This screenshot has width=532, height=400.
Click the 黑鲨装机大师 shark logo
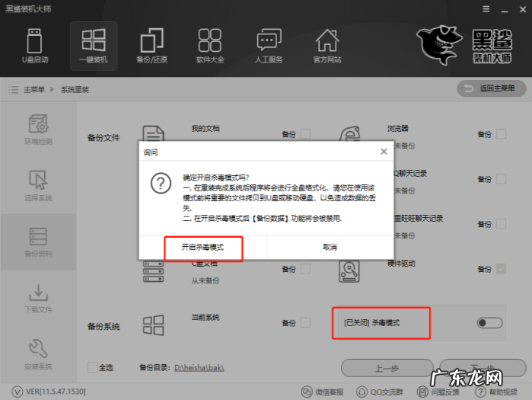[x=439, y=45]
